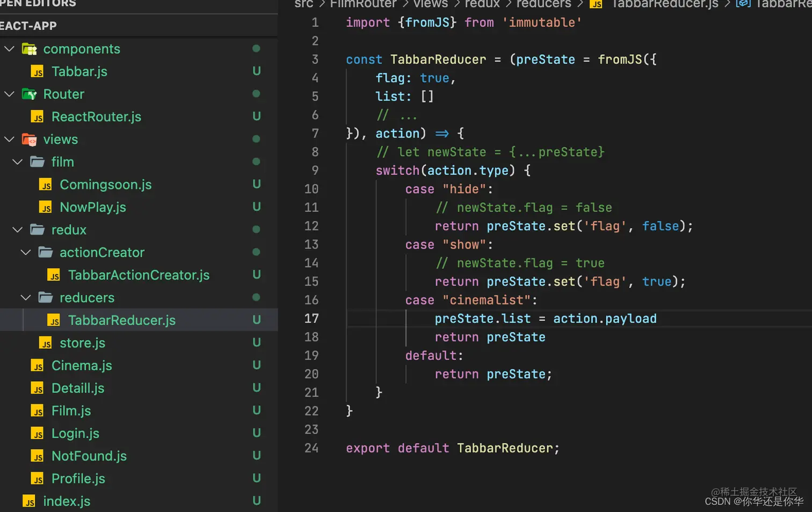The image size is (812, 512).
Task: Open index.js file
Action: tap(67, 501)
